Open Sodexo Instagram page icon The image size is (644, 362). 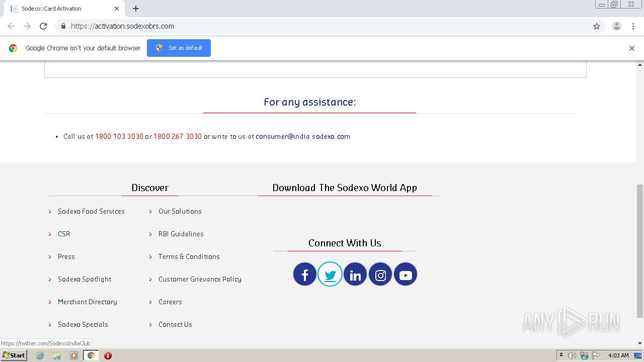tap(380, 275)
